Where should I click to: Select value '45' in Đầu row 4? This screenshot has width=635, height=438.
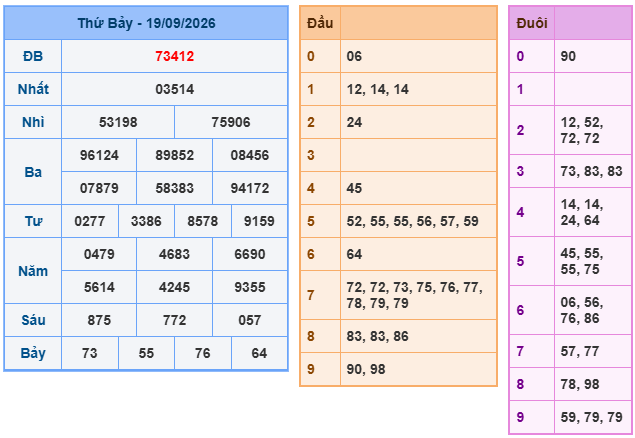[x=354, y=188]
